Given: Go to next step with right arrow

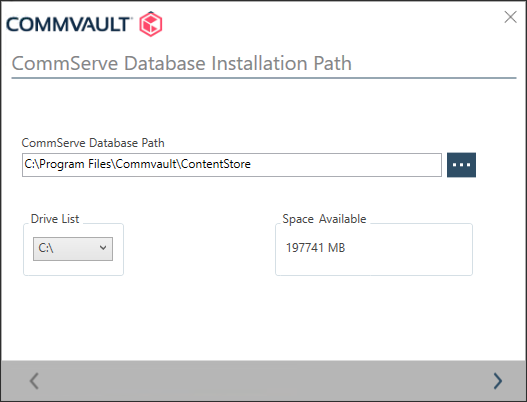Looking at the screenshot, I should pos(497,381).
